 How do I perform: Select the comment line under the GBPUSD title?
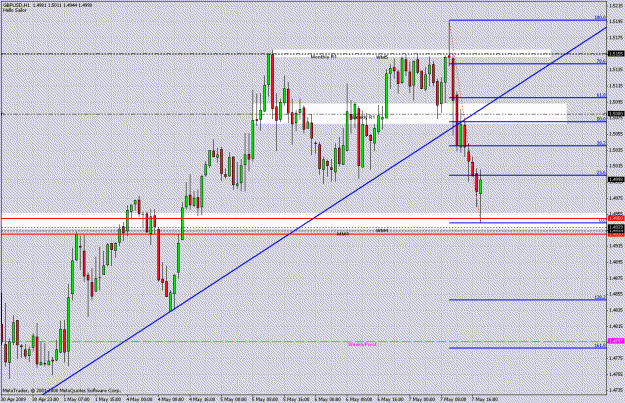pyautogui.click(x=15, y=10)
